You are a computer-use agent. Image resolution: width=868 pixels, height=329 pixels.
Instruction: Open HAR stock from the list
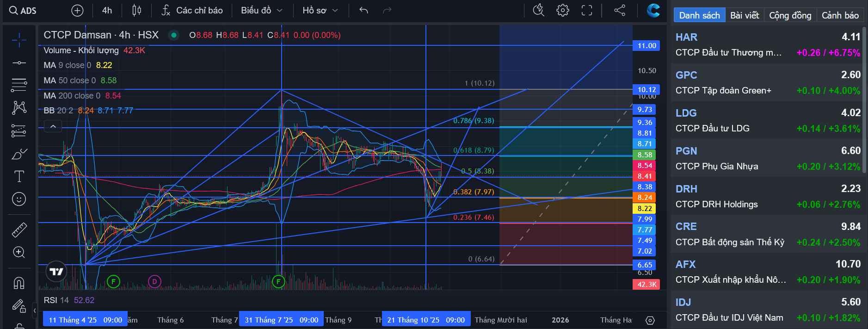(x=768, y=44)
